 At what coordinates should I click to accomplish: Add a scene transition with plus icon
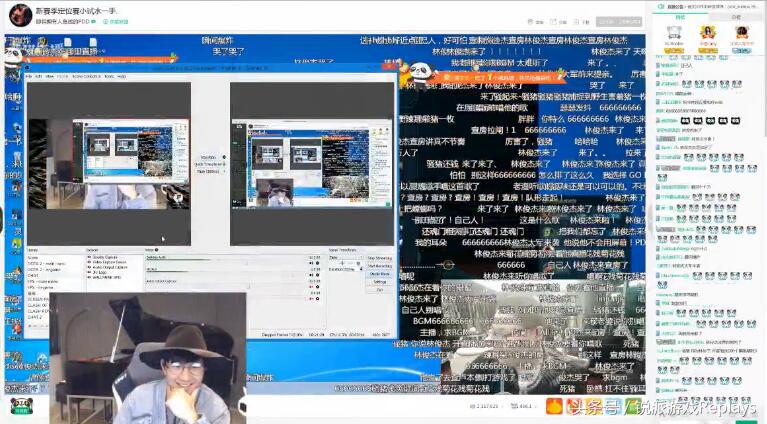click(342, 263)
